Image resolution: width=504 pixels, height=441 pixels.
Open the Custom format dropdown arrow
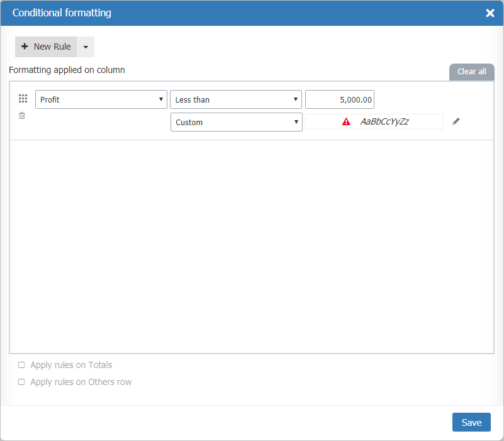(295, 121)
